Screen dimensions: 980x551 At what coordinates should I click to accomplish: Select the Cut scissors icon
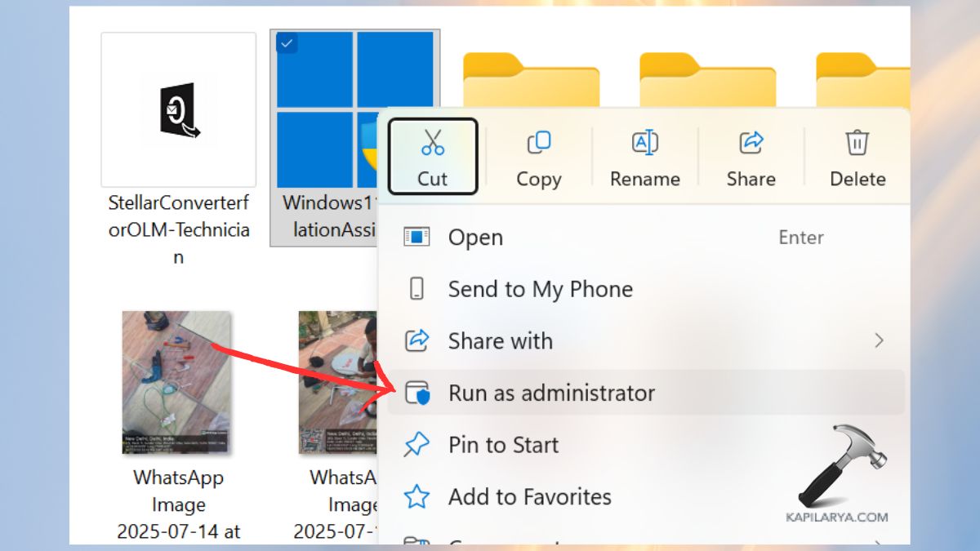(x=432, y=142)
